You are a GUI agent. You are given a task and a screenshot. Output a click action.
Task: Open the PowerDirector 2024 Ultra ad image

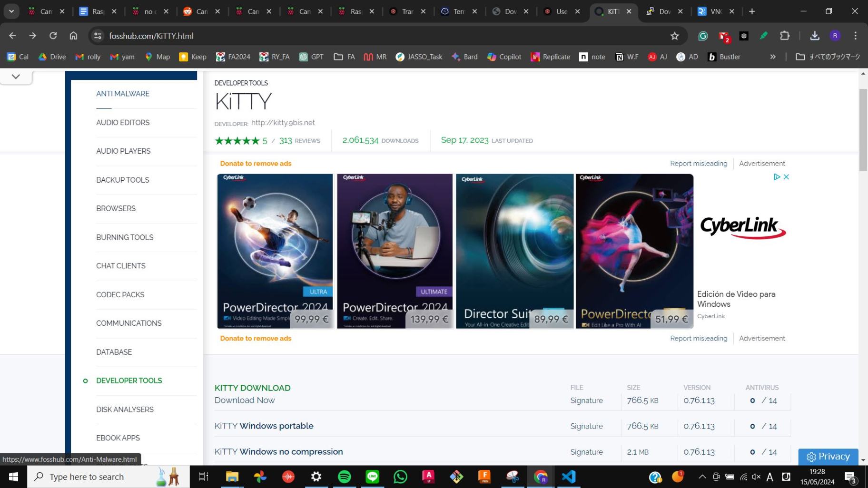pyautogui.click(x=275, y=251)
